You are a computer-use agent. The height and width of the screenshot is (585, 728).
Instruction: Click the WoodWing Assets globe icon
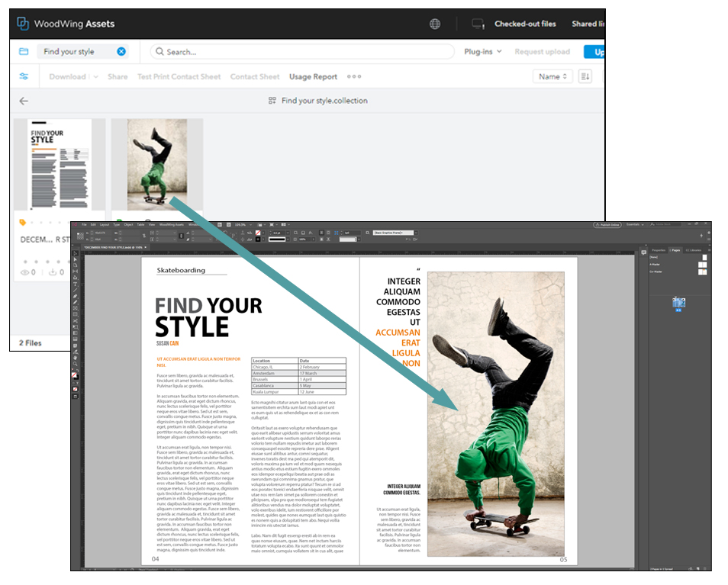[436, 23]
